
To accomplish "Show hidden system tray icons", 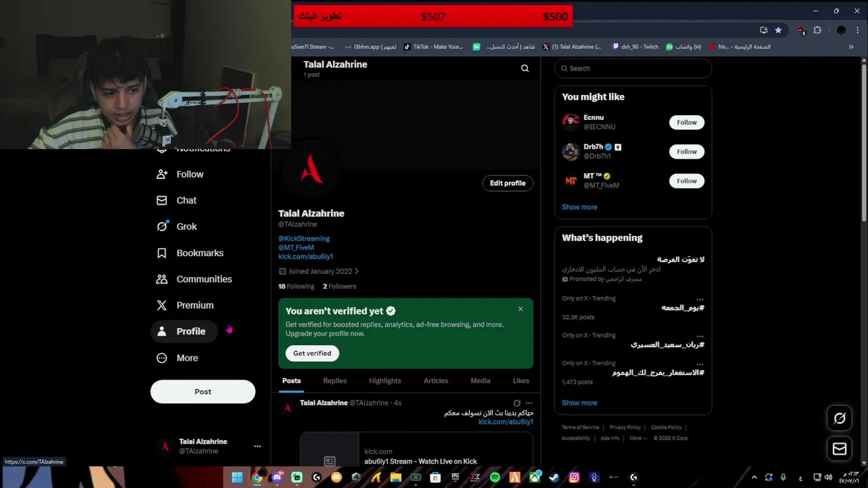I will coord(754,477).
